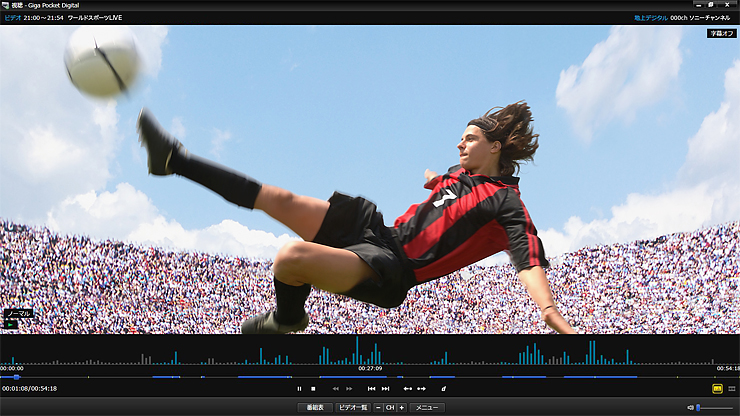This screenshot has height=416, width=740.
Task: Adjust the volume slider
Action: (714, 408)
